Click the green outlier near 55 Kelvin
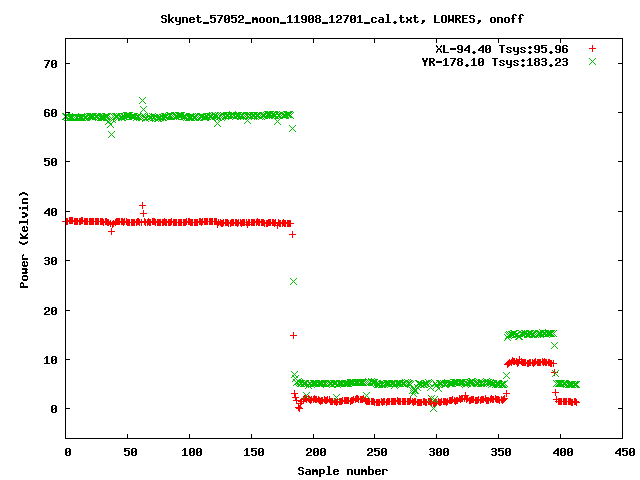The width and height of the screenshot is (640, 480). click(111, 134)
